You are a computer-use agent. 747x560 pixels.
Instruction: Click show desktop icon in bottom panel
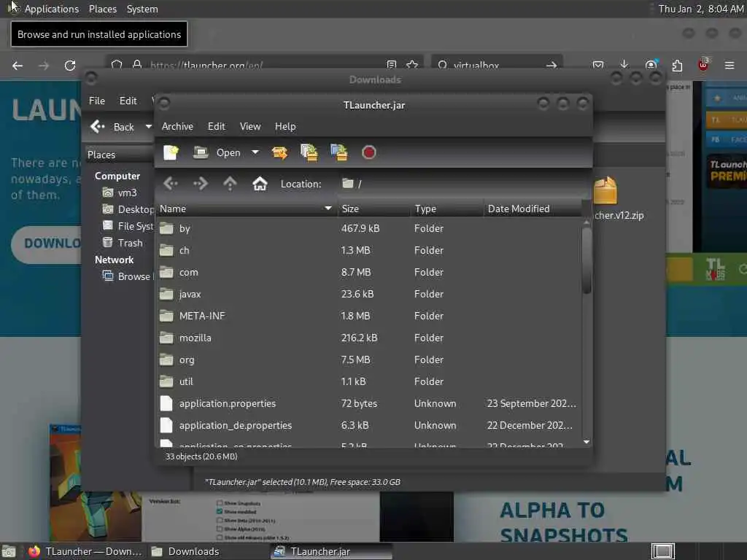tap(9, 551)
